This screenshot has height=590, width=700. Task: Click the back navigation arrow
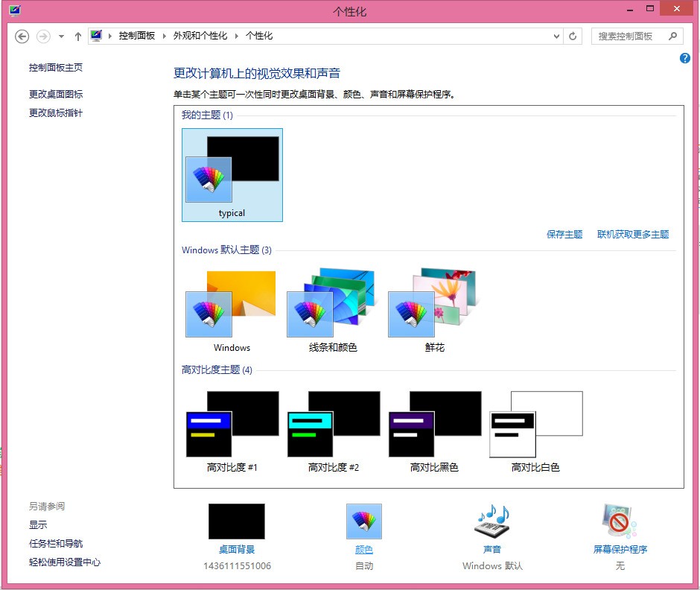click(22, 36)
